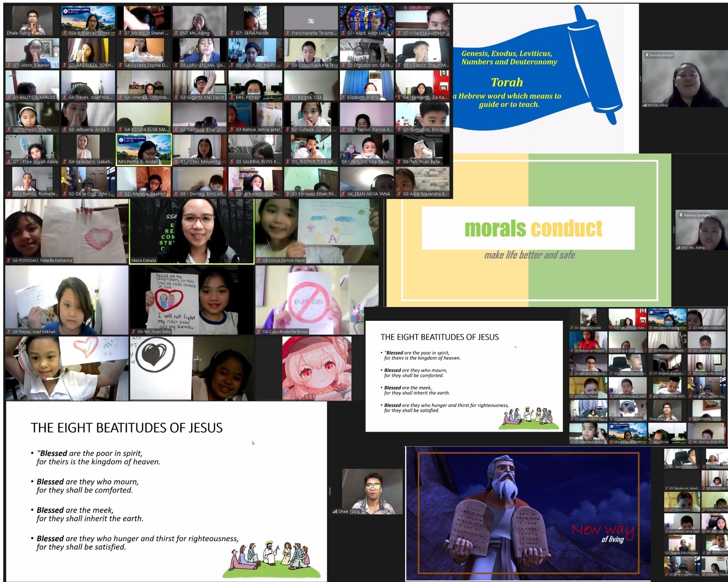This screenshot has height=582, width=728.
Task: Click muted mic icon on G4_SEAN AKIVA YANA
Action: [343, 194]
